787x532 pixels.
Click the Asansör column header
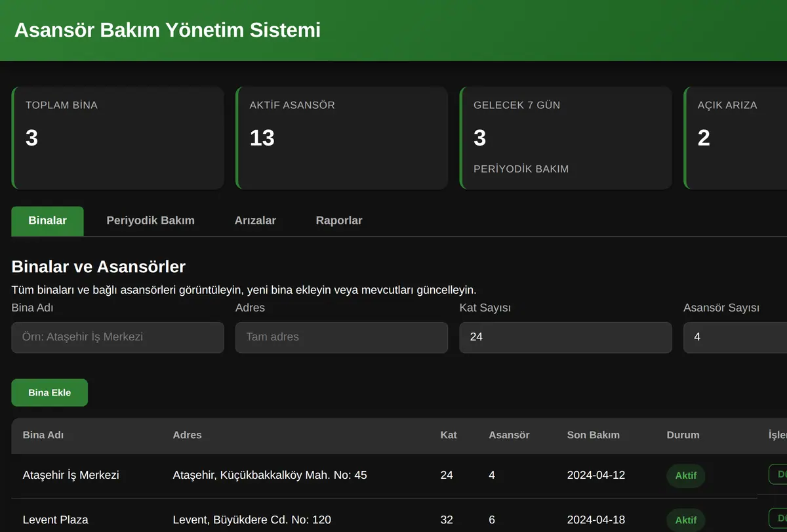point(509,435)
